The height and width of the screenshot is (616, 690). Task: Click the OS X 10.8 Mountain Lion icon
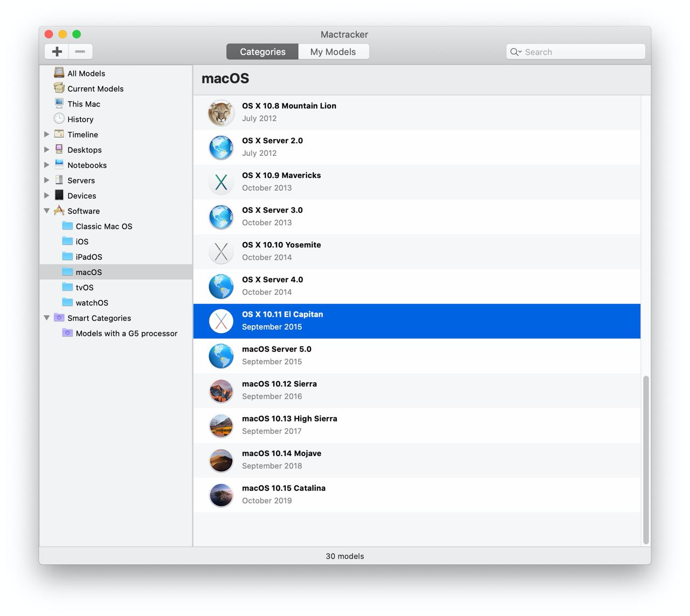click(221, 113)
